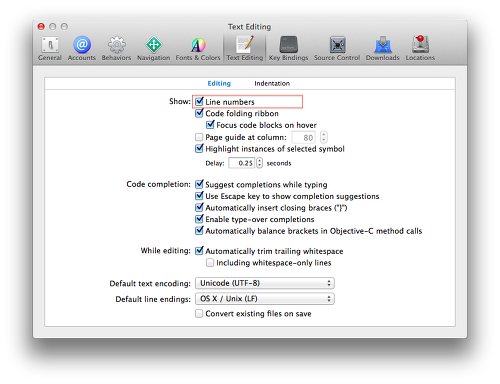500x384 pixels.
Task: Switch to the Editing tab
Action: coord(219,83)
